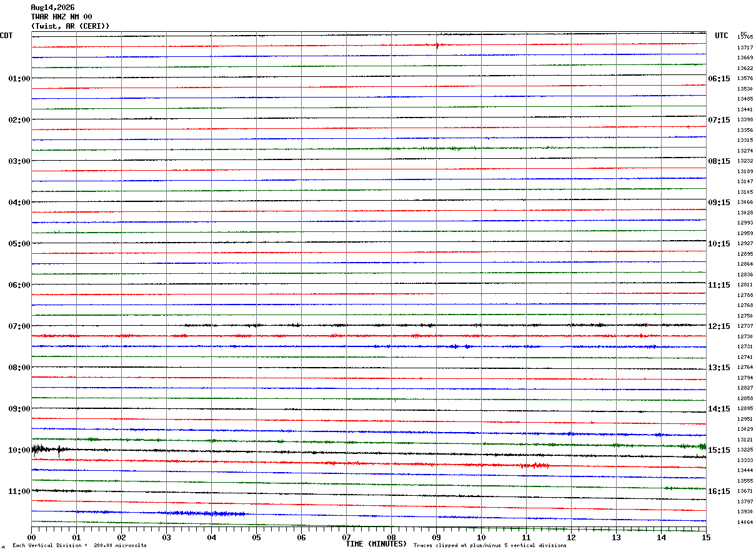This screenshot has width=756, height=554.
Task: Click the DC offset value 13121
Action: pyautogui.click(x=745, y=440)
